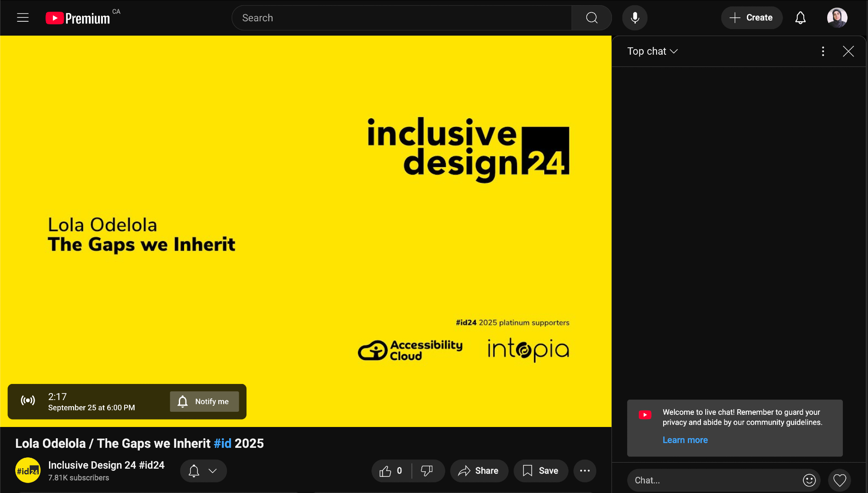Toggle Notify me reminder for premiere
Viewport: 868px width, 493px height.
click(x=204, y=401)
